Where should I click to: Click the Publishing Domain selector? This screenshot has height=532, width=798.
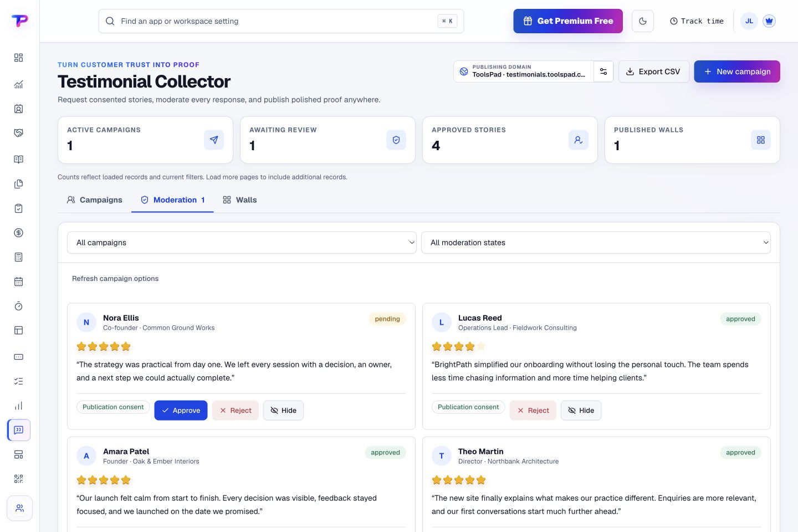[524, 71]
